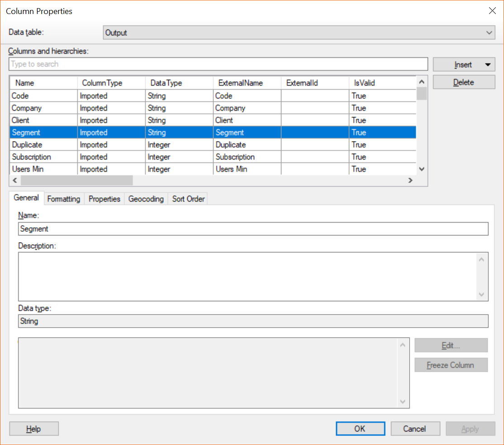Switch to the Sort Order tab
Screen dimensions: 504x445
pyautogui.click(x=188, y=199)
